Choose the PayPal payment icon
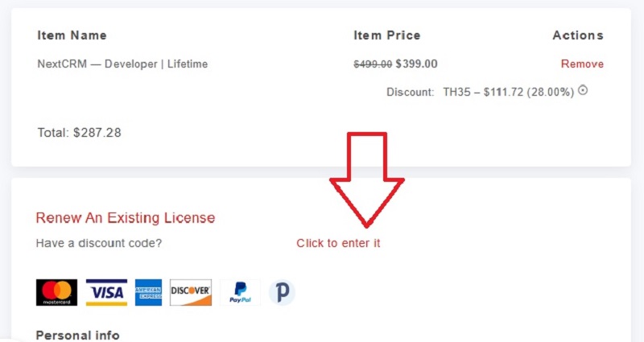Screen dimensions: 644x342 click(x=240, y=292)
